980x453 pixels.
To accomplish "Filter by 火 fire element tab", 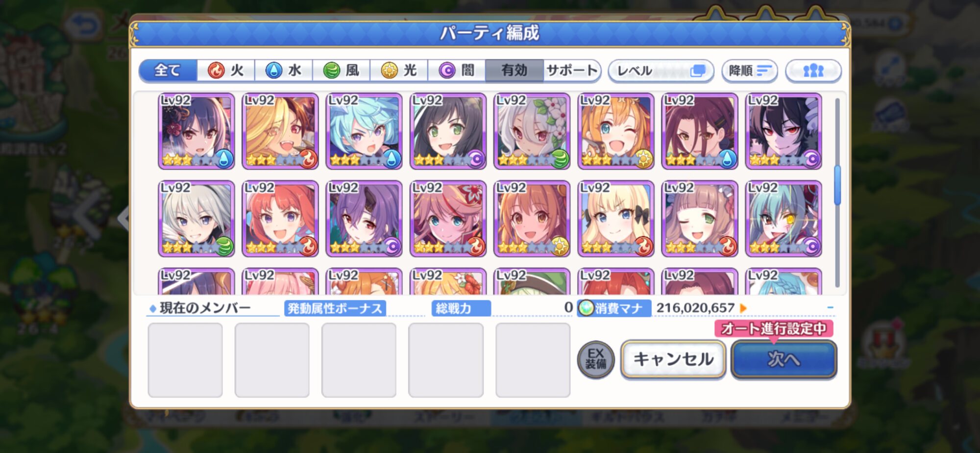I will tap(226, 71).
